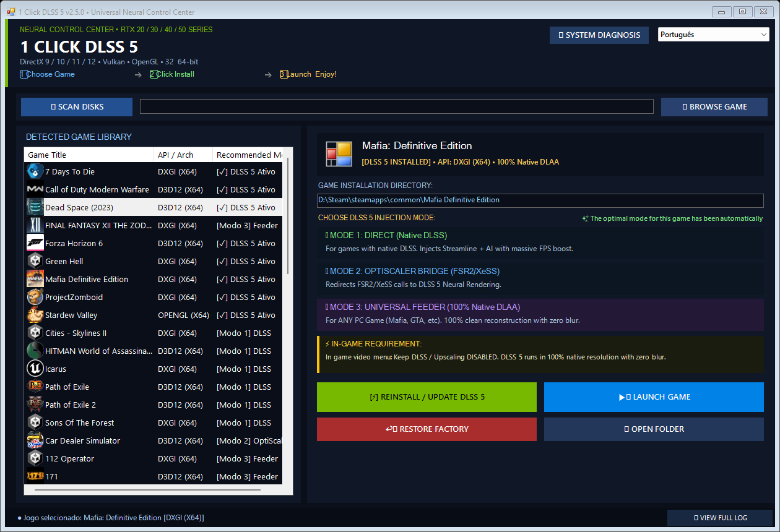Click the '1 Choose Game' step label
Image resolution: width=780 pixels, height=532 pixels.
coord(47,74)
